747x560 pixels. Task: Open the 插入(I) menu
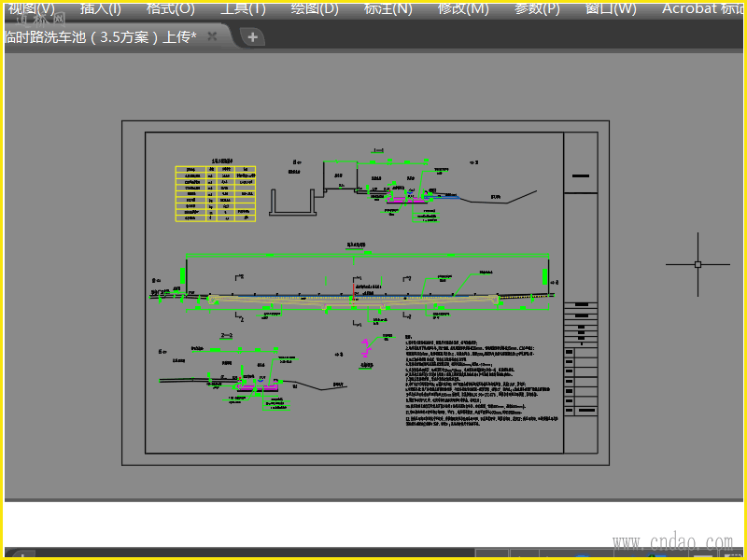point(101,8)
